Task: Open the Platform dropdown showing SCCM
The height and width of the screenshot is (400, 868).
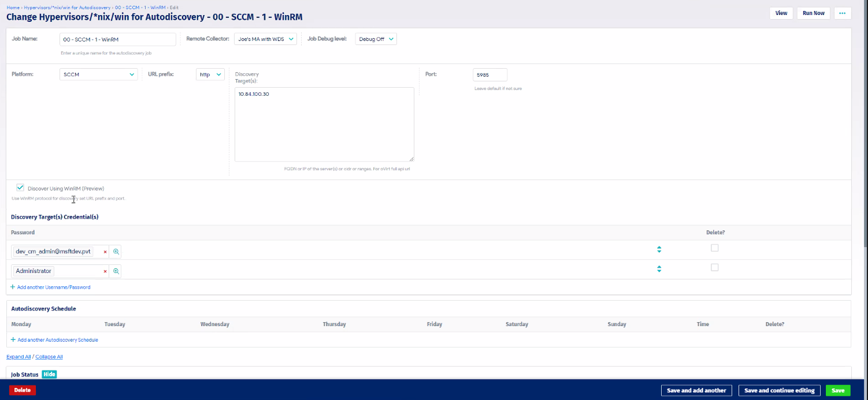Action: tap(98, 74)
